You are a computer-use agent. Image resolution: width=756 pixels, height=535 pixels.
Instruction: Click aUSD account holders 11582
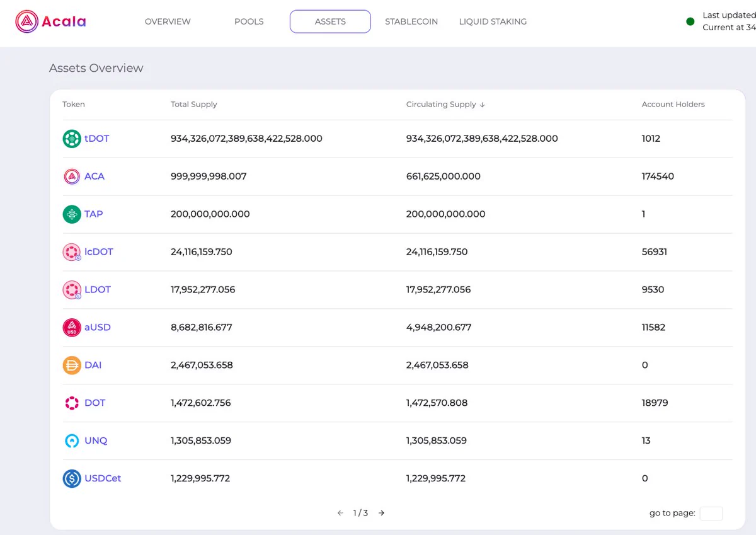click(653, 328)
